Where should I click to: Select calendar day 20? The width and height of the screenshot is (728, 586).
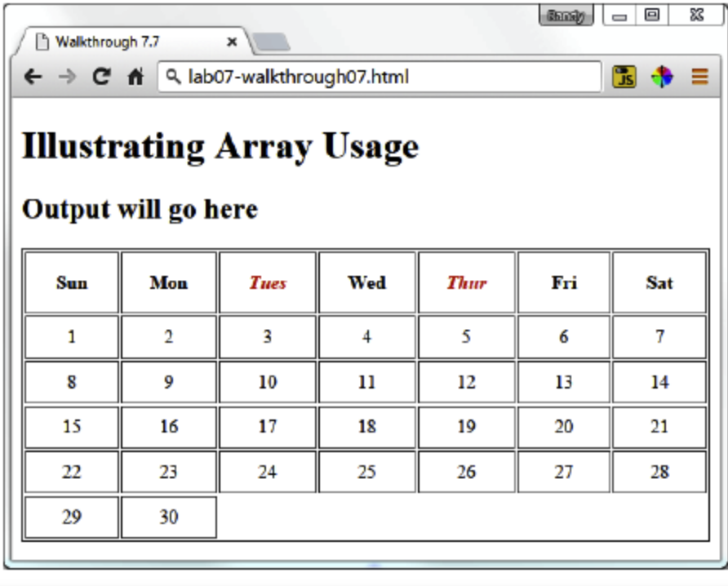564,427
